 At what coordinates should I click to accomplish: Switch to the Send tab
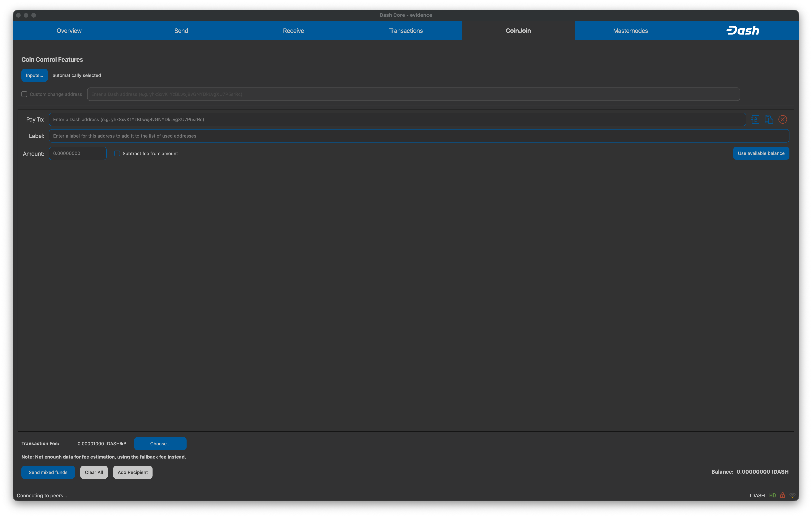[181, 30]
